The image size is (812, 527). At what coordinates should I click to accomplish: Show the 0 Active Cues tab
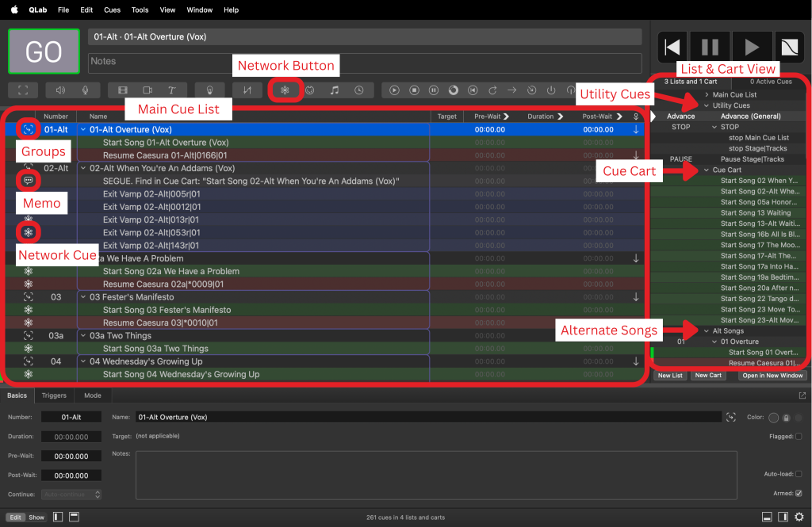click(771, 82)
